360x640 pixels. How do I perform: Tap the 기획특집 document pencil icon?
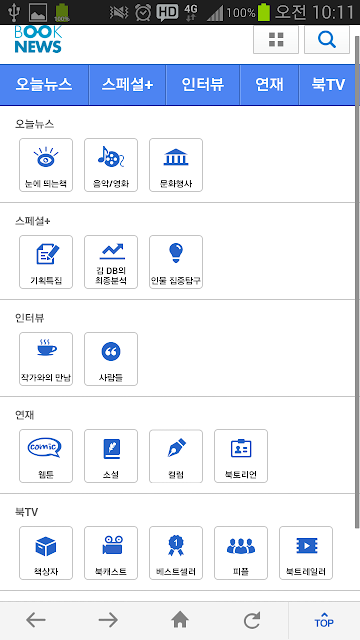[46, 262]
